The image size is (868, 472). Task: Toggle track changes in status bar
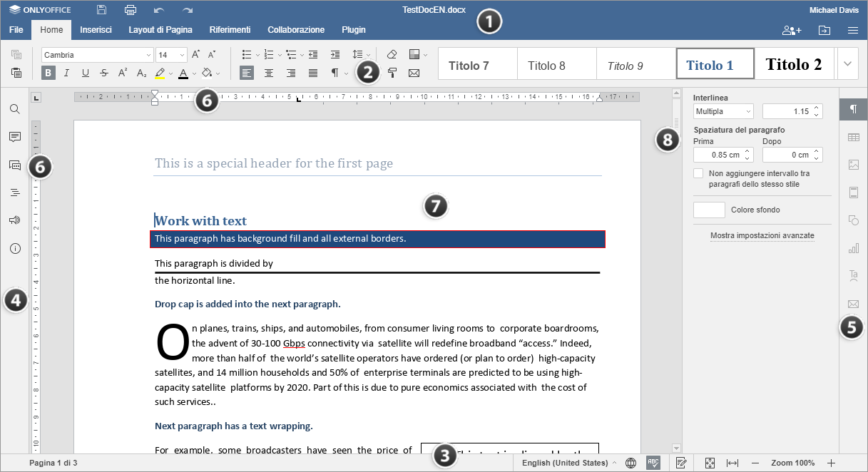[x=681, y=463]
